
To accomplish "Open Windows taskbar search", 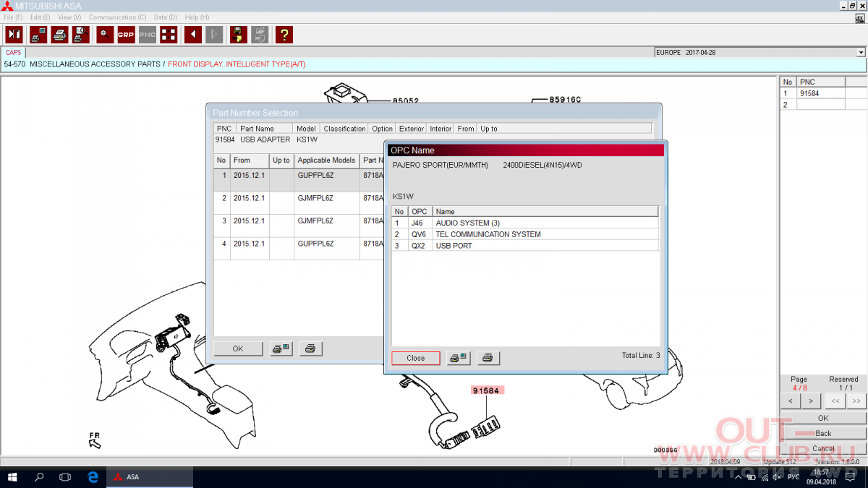I will (39, 477).
